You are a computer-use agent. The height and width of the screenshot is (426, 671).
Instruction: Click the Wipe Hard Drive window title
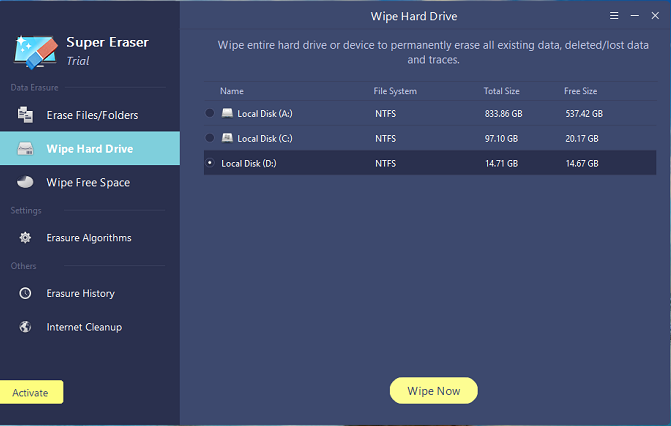click(414, 16)
